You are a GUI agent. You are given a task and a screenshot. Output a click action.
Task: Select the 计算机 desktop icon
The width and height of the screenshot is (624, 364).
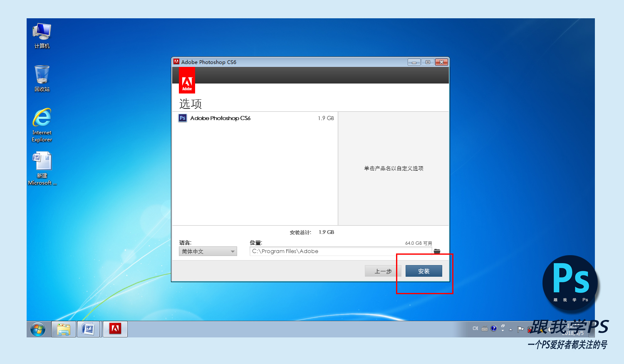pos(42,36)
